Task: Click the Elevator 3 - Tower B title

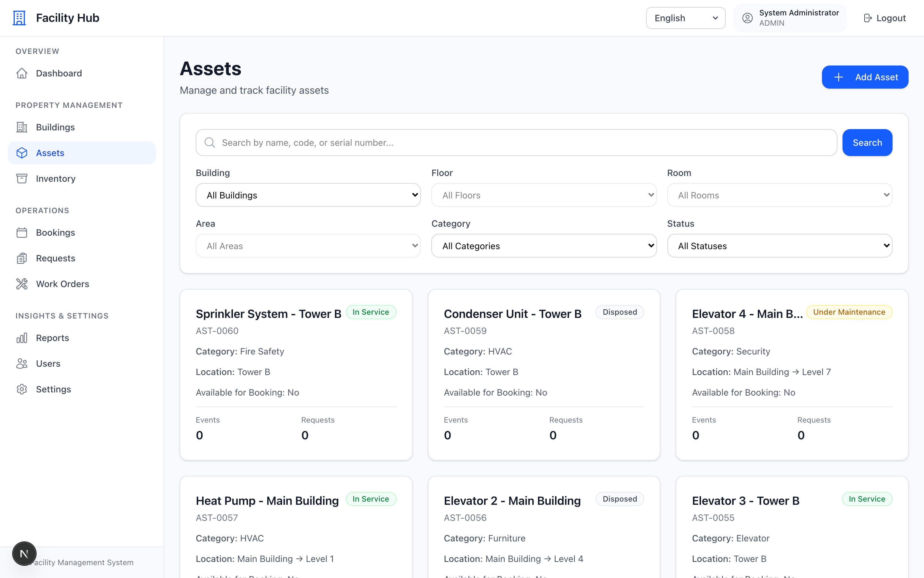Action: (x=745, y=501)
